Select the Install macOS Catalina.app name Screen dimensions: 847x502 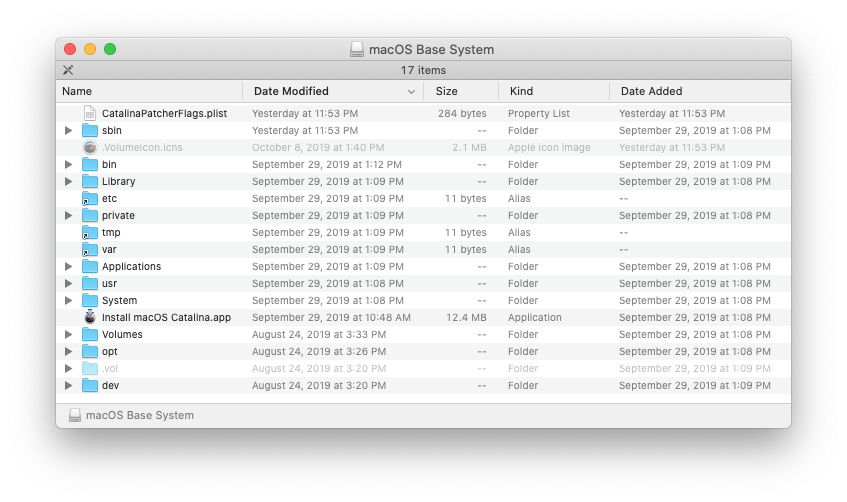click(166, 317)
